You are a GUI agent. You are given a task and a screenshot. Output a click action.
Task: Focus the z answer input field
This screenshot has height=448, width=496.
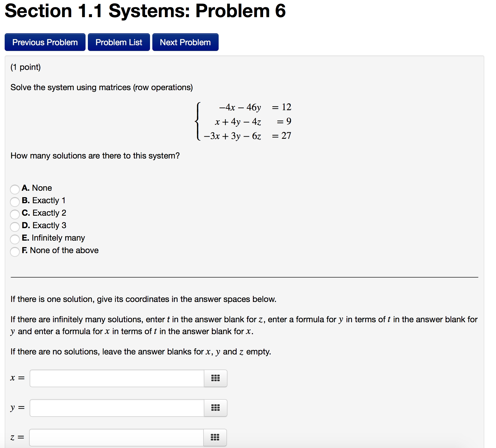116,437
